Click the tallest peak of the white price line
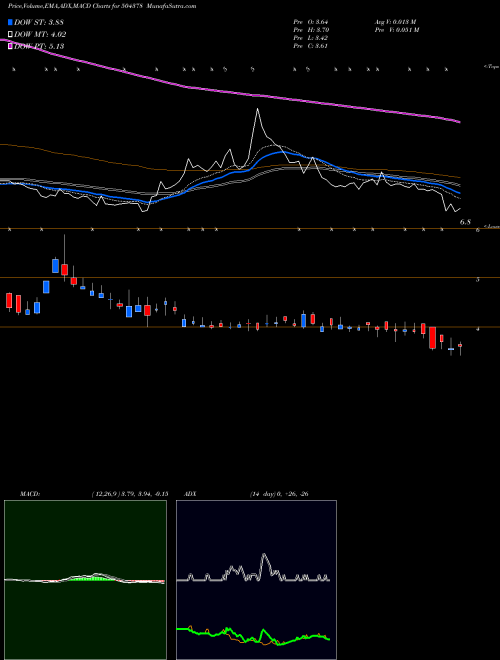Viewport: 500px width, 660px height. (x=258, y=109)
